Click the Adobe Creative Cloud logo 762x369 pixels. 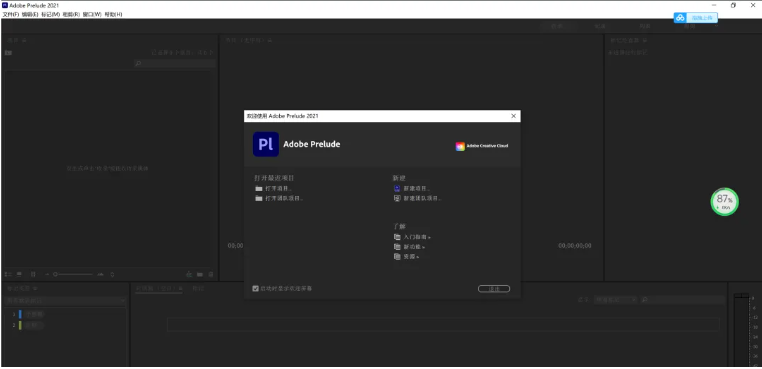482,146
